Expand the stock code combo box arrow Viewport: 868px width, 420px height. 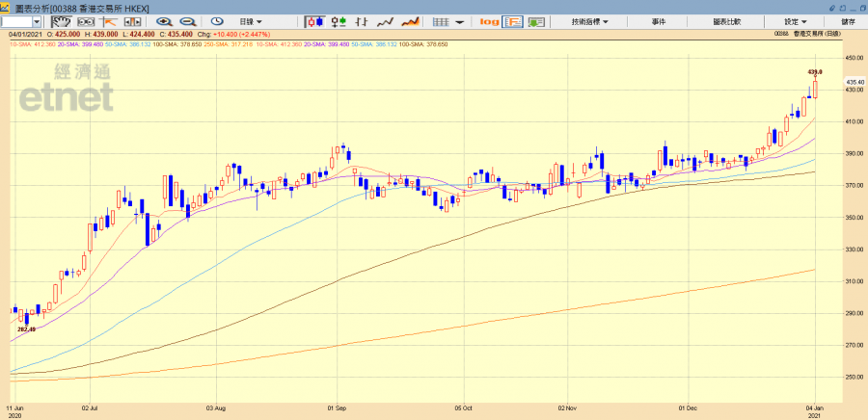[37, 21]
